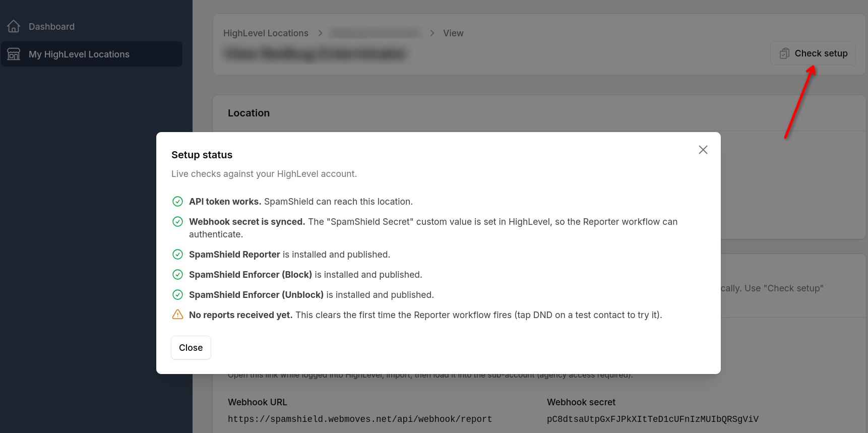
Task: Click the webhook secret value string
Action: (x=653, y=419)
